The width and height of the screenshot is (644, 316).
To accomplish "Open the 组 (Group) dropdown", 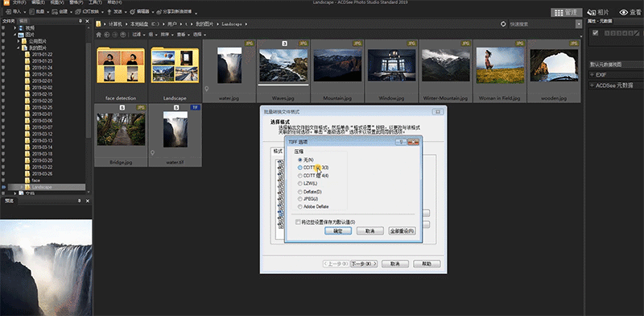I will (153, 35).
